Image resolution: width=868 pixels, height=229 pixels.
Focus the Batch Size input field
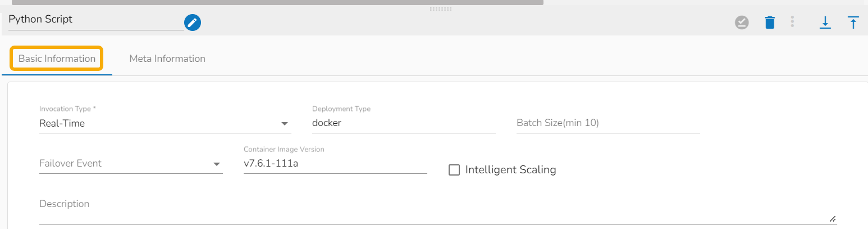tap(607, 123)
